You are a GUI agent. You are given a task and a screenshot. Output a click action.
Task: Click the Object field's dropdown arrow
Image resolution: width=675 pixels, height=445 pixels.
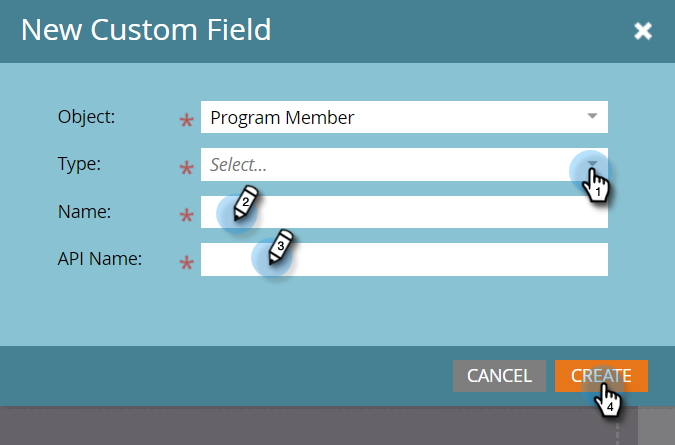pos(592,117)
